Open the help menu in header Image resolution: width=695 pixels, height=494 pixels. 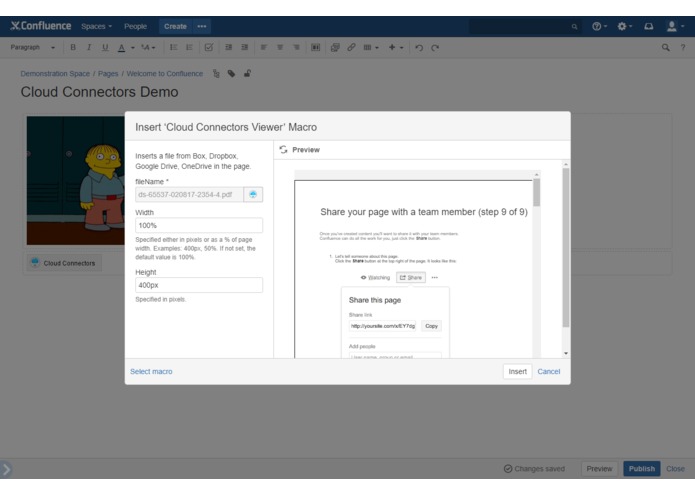(x=599, y=27)
